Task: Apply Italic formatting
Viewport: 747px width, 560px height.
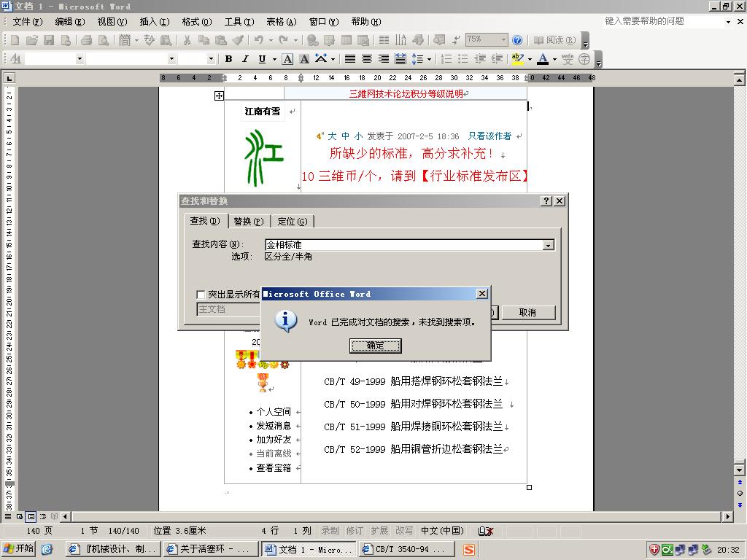Action: pyautogui.click(x=245, y=59)
